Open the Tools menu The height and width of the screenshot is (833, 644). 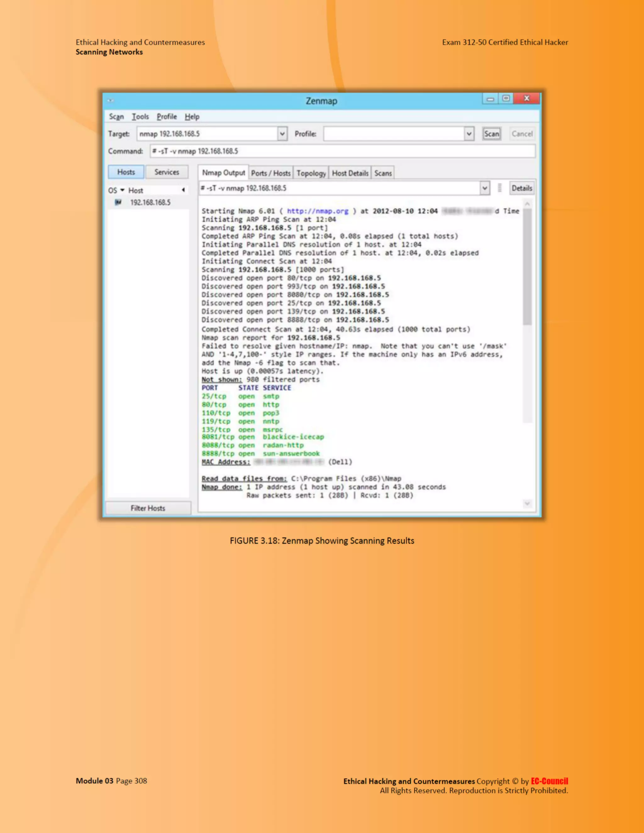click(140, 117)
